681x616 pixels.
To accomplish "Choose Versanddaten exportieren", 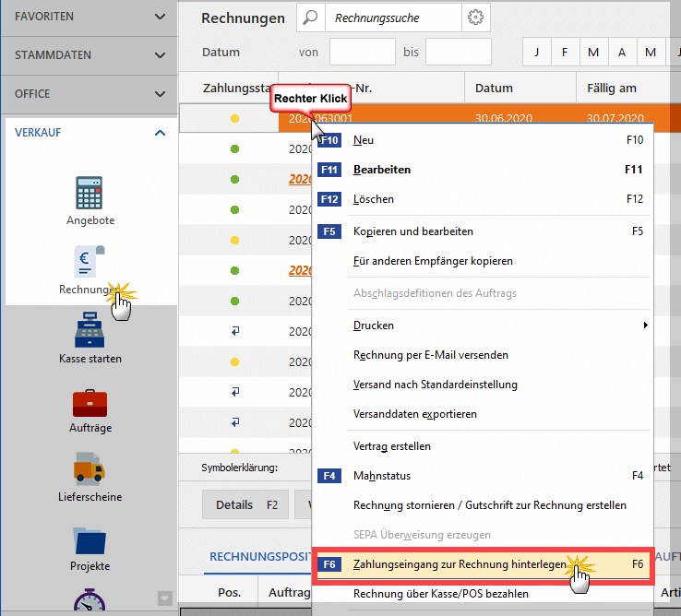I will (x=483, y=414).
